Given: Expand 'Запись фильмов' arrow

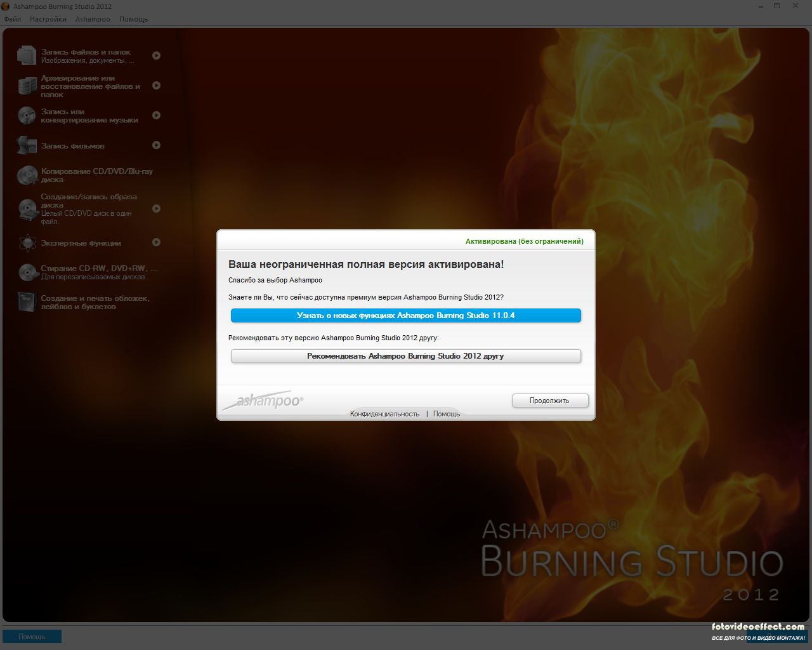Looking at the screenshot, I should pos(156,145).
